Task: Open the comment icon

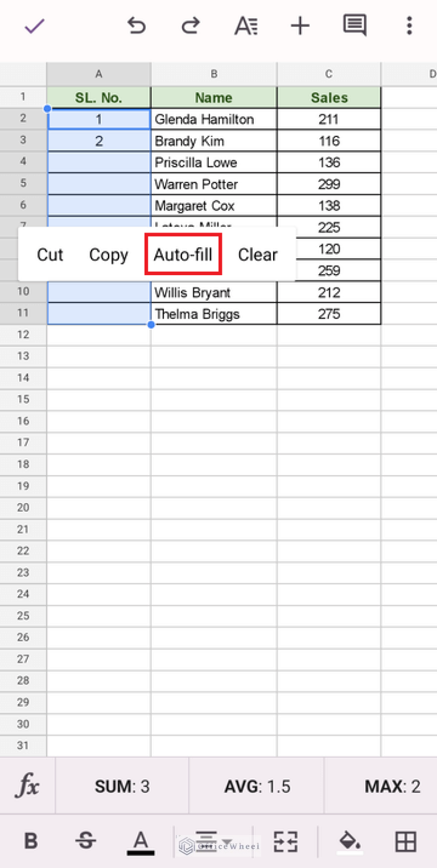Action: [x=354, y=26]
